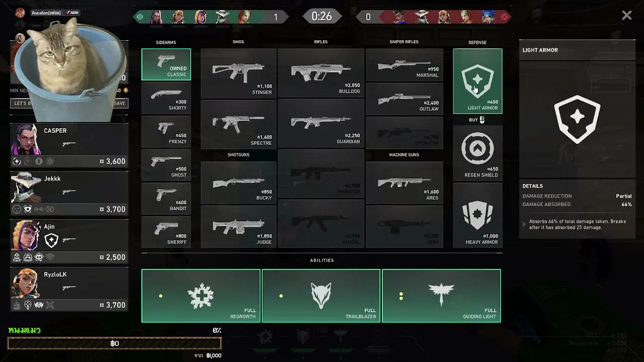Click the fourth ability icon in RyzloLK's row

50,305
